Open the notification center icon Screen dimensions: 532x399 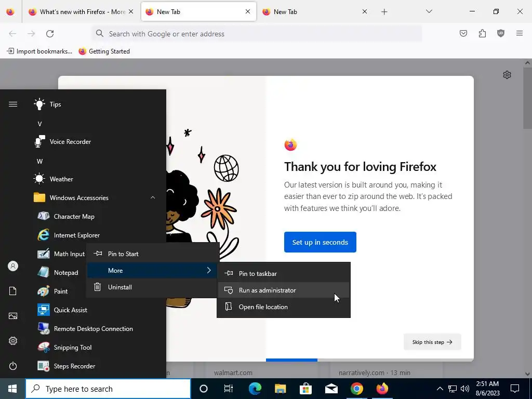coord(515,389)
